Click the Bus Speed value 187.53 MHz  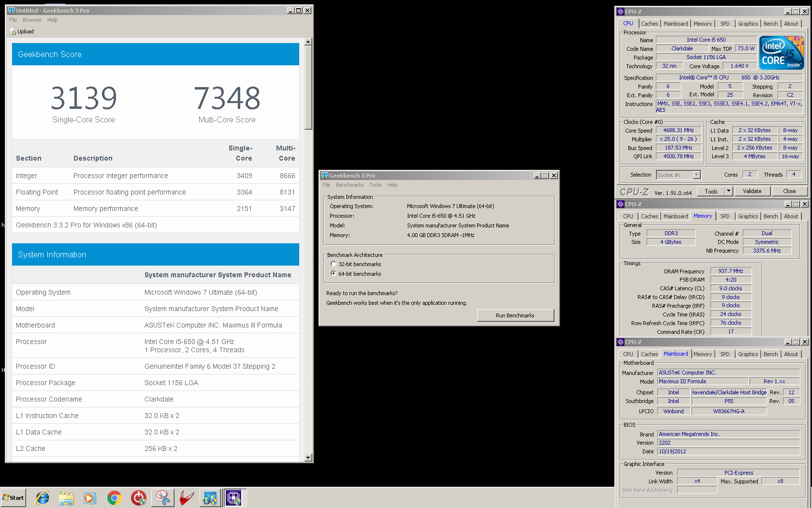coord(679,148)
